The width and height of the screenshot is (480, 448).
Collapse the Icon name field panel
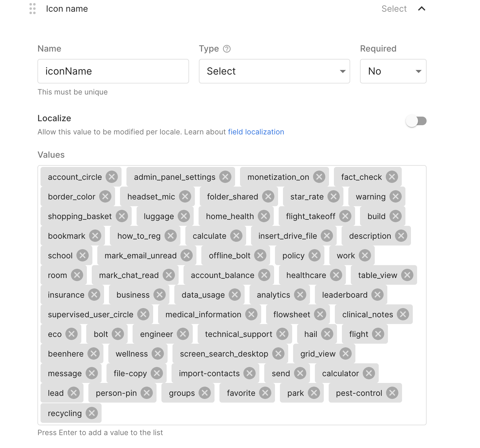pos(422,9)
